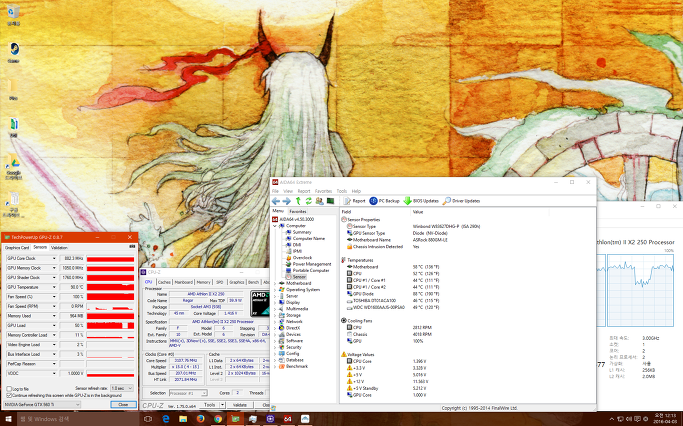Switch to the Memory tab in CPU-Z

(x=203, y=282)
